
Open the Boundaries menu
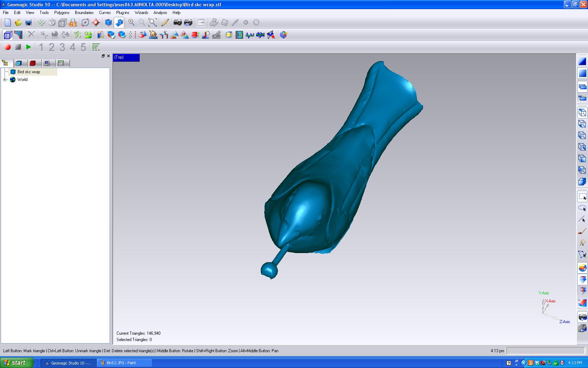84,13
